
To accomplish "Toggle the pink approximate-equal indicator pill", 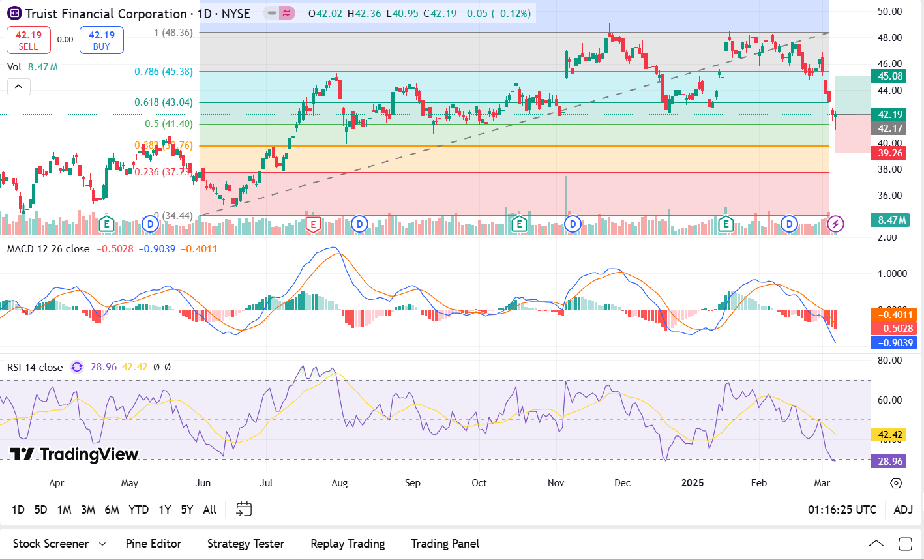I will [286, 13].
